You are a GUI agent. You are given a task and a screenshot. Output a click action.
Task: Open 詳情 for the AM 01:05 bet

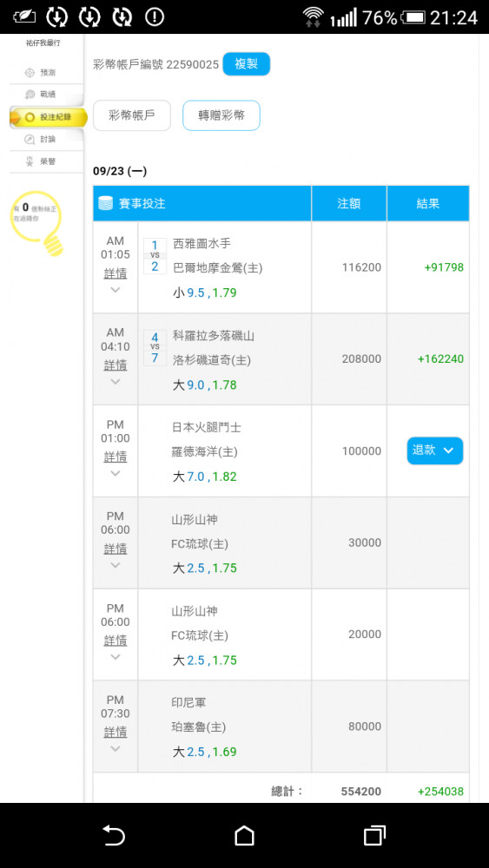pos(116,273)
